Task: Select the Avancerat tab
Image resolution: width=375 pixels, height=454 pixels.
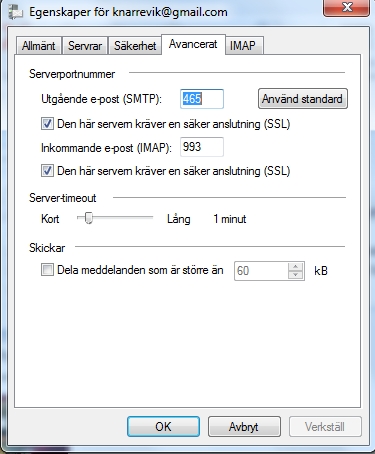Action: 193,44
